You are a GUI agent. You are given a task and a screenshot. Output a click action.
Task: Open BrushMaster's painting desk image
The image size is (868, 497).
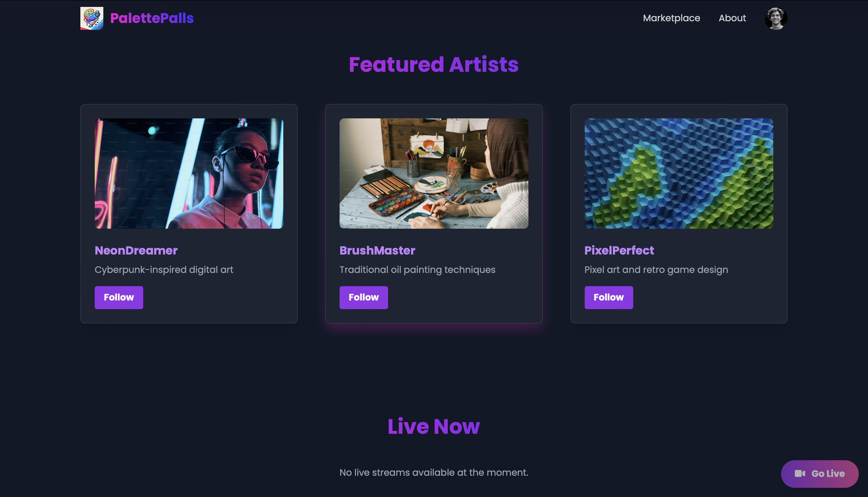point(434,174)
